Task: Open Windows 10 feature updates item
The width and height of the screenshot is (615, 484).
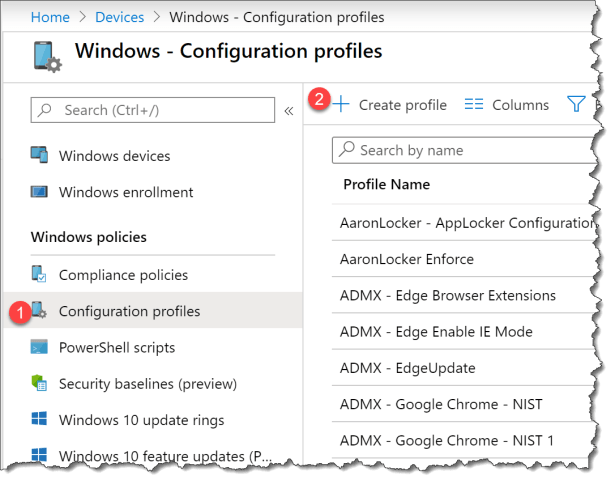Action: (165, 456)
